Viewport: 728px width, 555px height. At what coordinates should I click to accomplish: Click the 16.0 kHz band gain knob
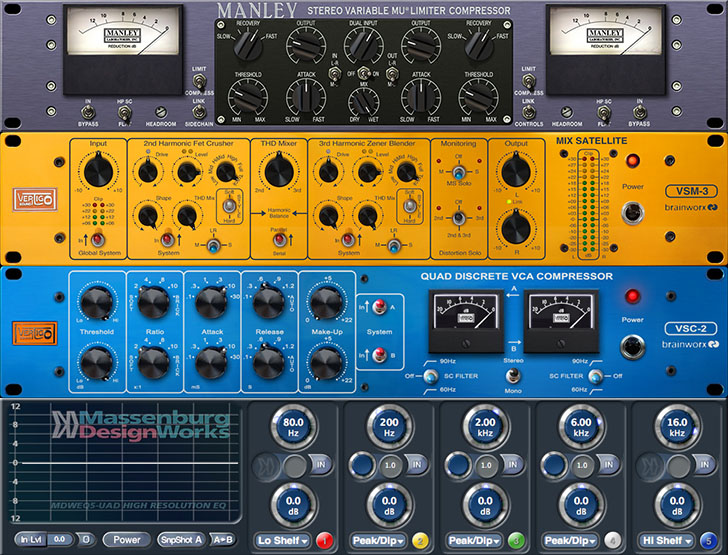pos(677,506)
